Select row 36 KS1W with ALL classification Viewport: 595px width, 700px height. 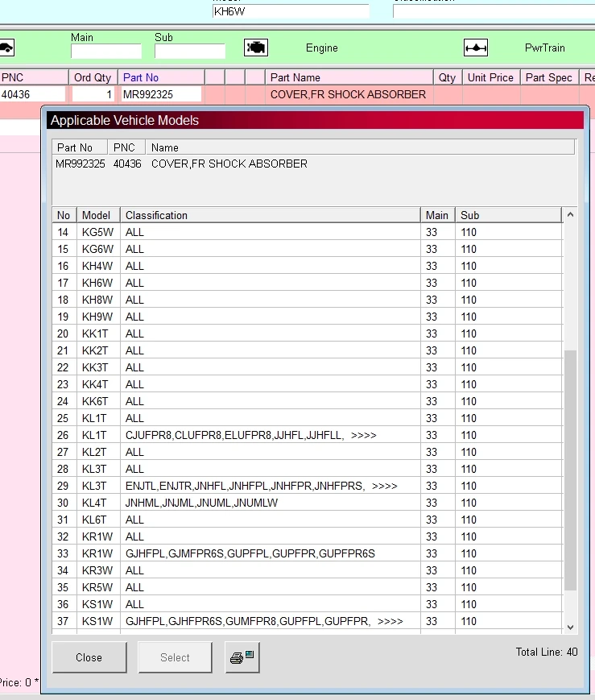(307, 604)
